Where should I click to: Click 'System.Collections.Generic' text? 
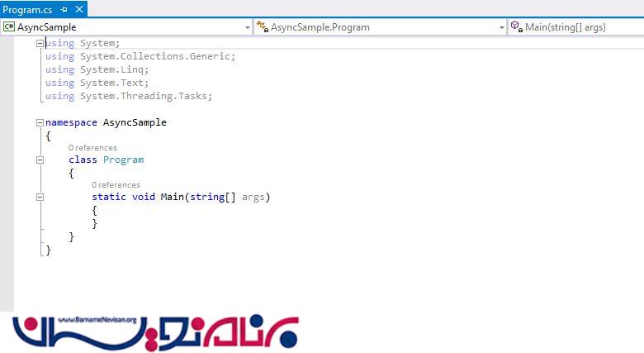click(157, 56)
